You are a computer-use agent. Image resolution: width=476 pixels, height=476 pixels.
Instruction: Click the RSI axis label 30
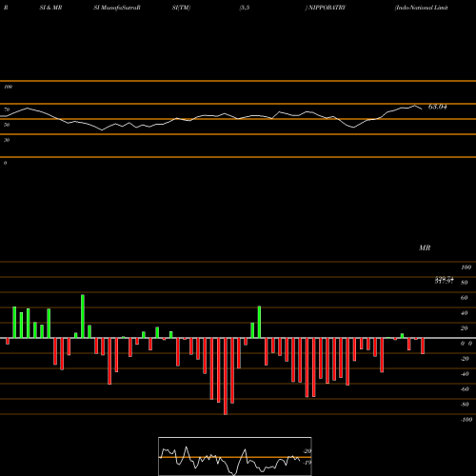(7, 140)
